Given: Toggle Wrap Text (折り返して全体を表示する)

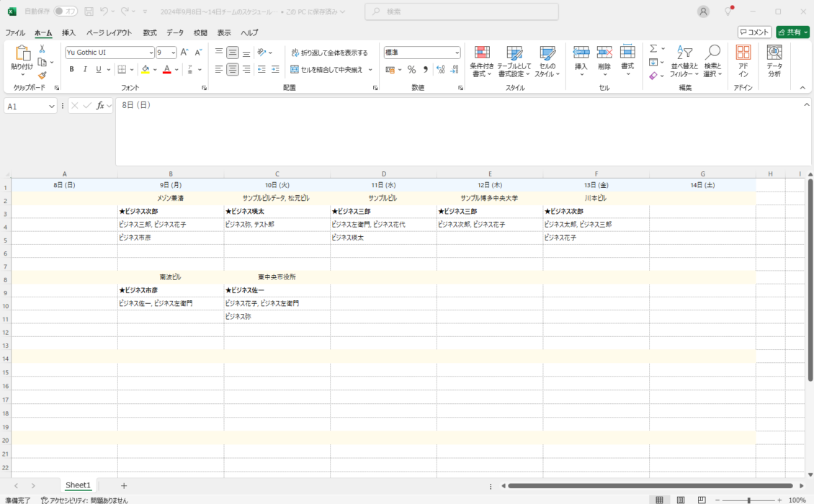Looking at the screenshot, I should tap(329, 53).
